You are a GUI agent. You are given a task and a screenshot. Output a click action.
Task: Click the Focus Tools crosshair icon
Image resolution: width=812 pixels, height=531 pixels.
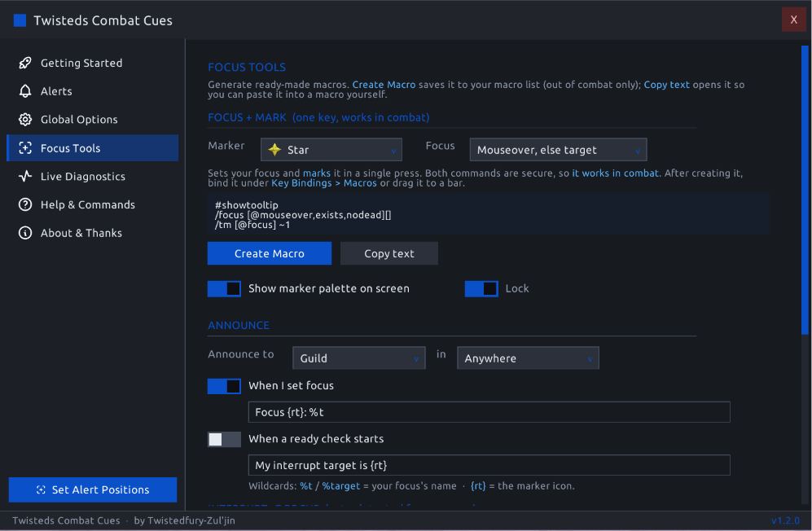click(25, 148)
